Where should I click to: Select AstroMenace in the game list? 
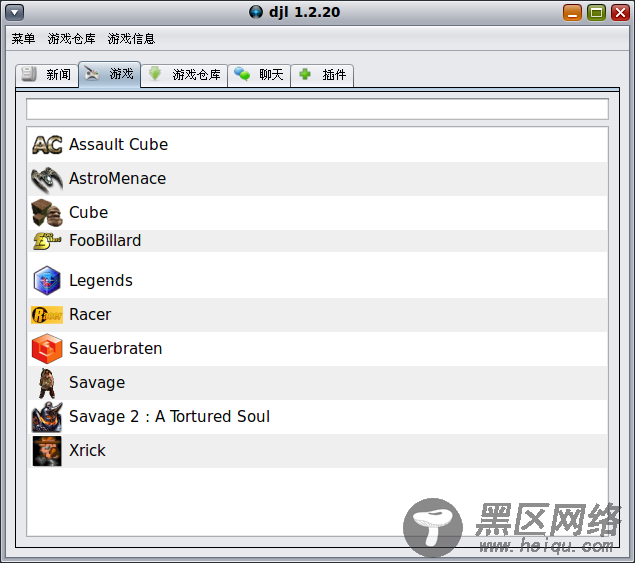click(x=318, y=179)
